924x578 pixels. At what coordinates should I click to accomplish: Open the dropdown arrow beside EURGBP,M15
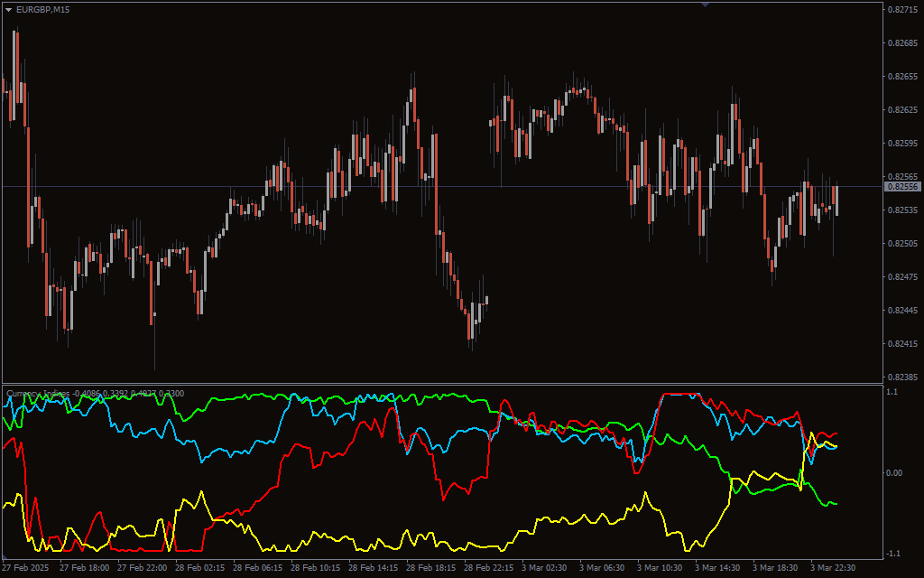[9, 10]
